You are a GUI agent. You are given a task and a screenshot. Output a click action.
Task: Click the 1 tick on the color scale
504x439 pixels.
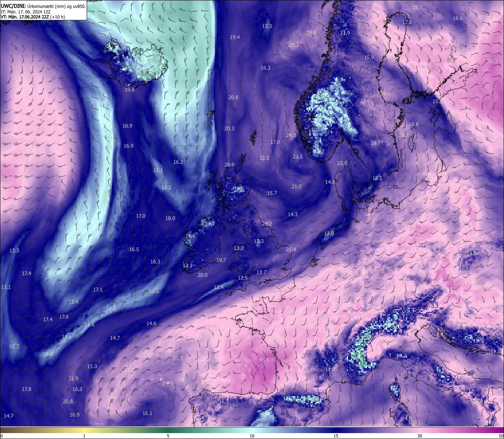[84, 436]
